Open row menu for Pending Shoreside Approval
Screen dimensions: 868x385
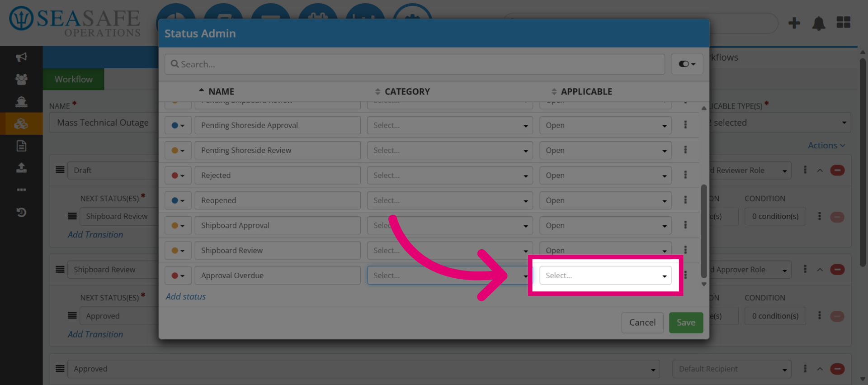685,125
